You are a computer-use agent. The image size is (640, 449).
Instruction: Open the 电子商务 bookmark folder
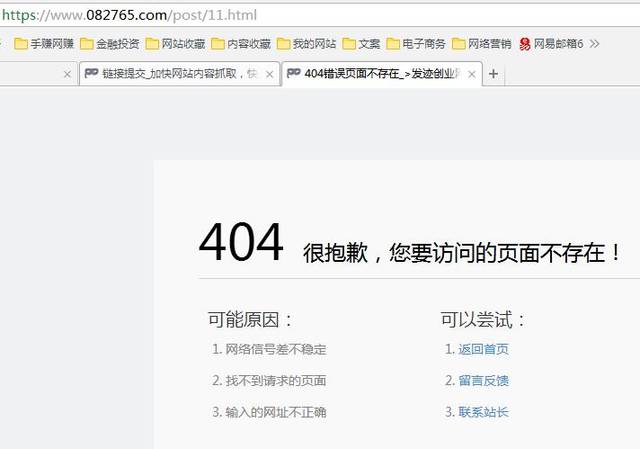click(x=416, y=44)
